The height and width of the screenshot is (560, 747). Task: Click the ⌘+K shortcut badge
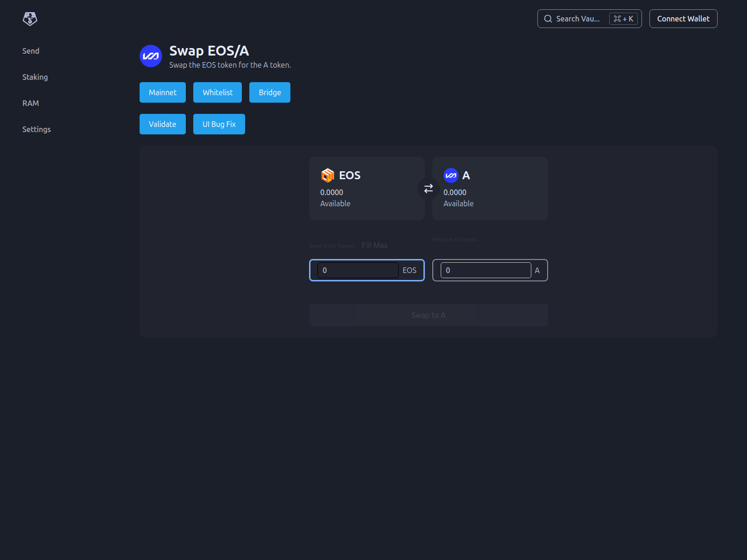pos(623,19)
